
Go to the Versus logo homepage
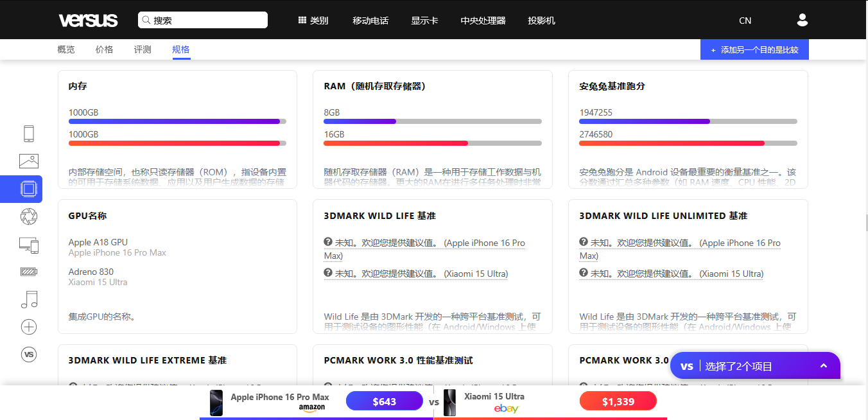click(88, 20)
